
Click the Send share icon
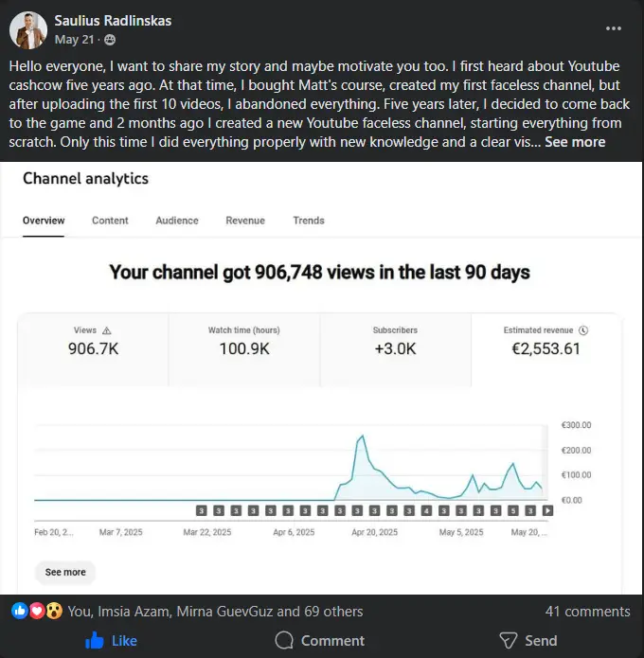[509, 641]
